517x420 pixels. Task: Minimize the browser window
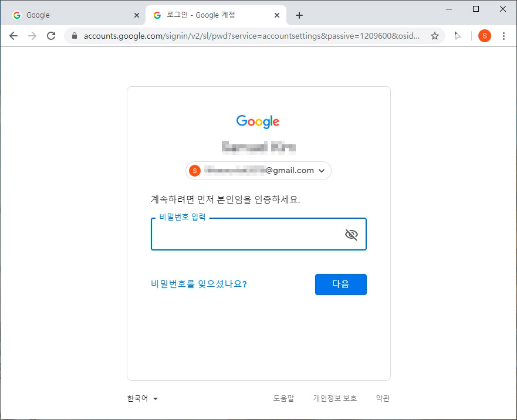(449, 9)
